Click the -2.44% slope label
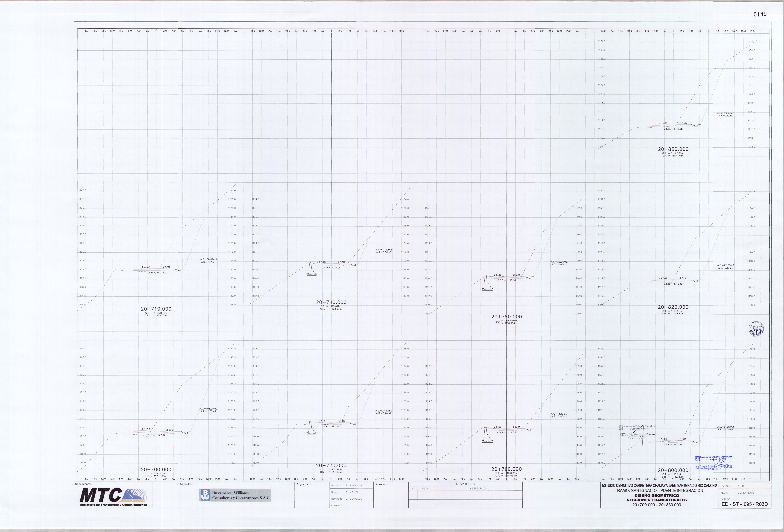The width and height of the screenshot is (784, 532). coord(321,421)
